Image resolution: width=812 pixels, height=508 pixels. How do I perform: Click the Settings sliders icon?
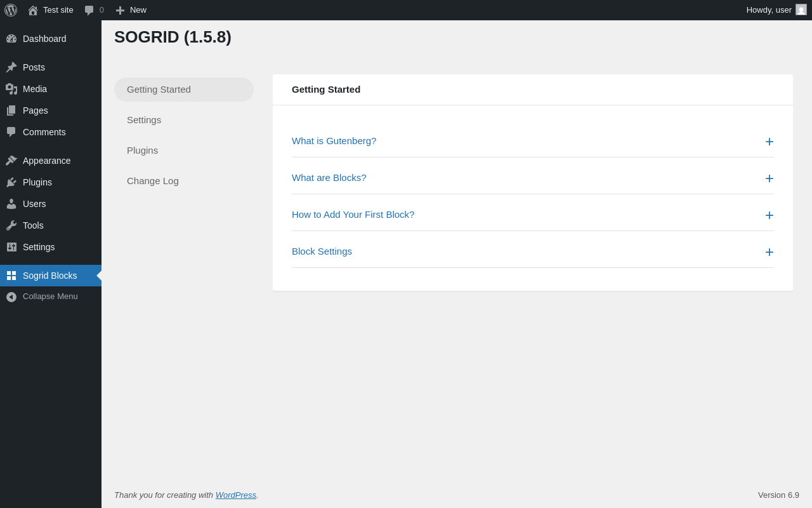pyautogui.click(x=11, y=247)
